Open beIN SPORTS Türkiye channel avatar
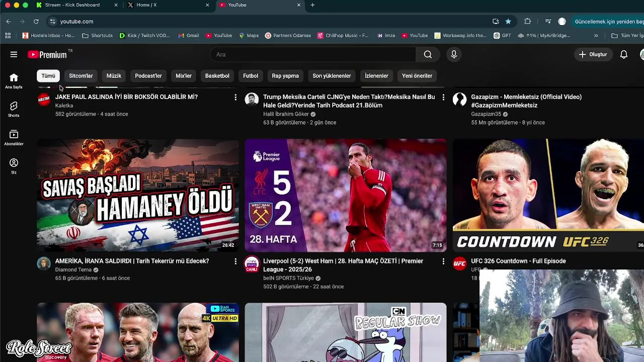 pyautogui.click(x=252, y=263)
